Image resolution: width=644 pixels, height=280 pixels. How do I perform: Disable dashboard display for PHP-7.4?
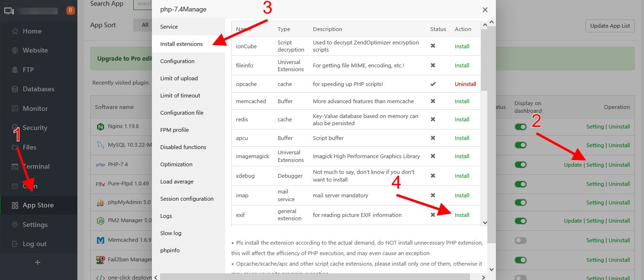pyautogui.click(x=521, y=164)
